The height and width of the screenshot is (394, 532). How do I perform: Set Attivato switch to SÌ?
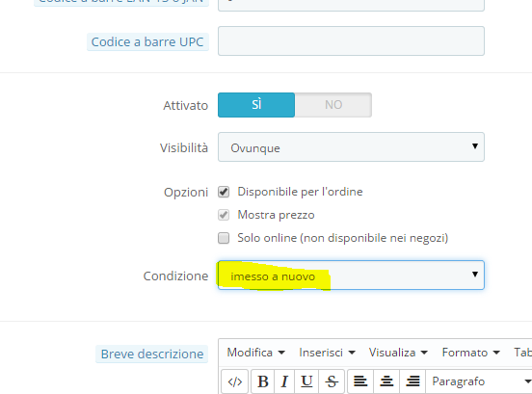tap(256, 105)
